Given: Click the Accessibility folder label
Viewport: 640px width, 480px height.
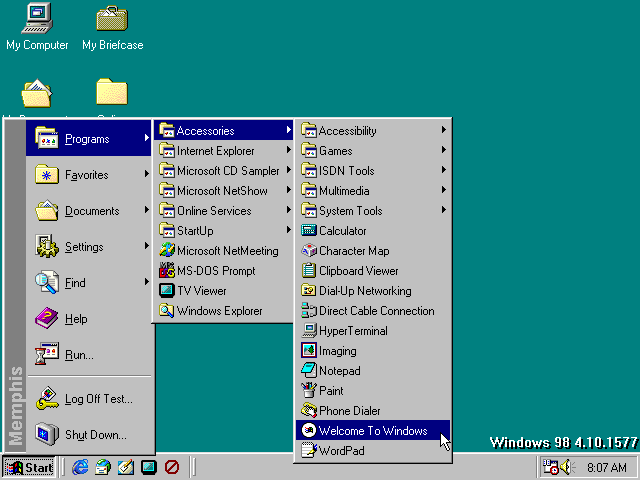Looking at the screenshot, I should [x=347, y=131].
